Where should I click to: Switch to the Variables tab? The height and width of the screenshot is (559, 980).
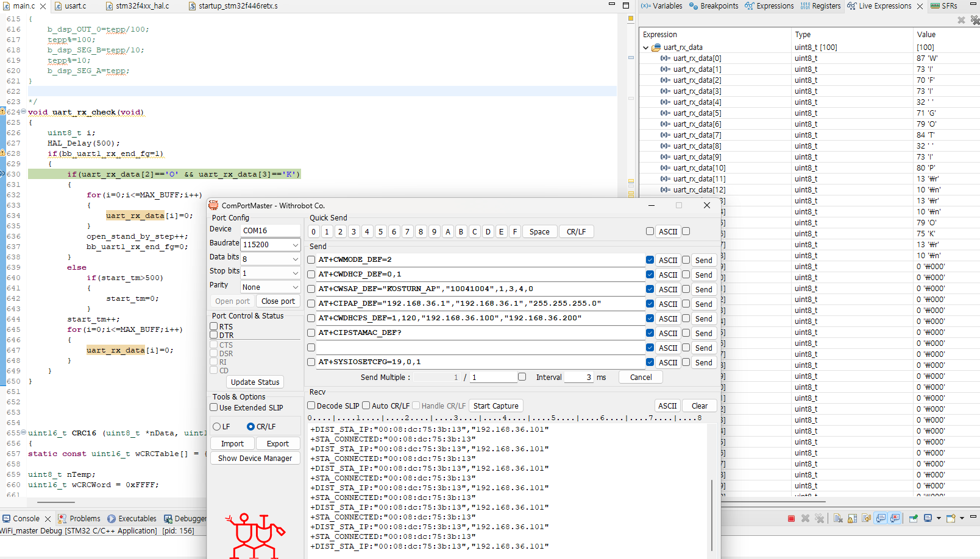(661, 6)
